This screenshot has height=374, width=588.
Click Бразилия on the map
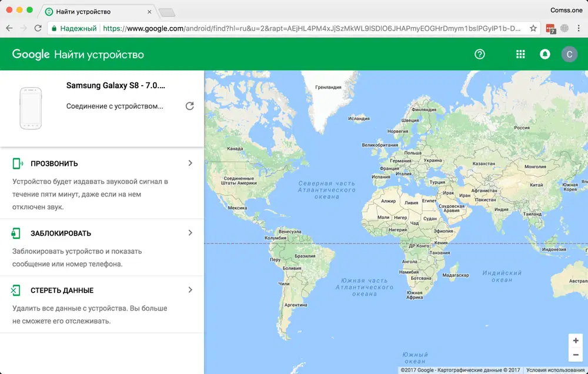(x=305, y=256)
